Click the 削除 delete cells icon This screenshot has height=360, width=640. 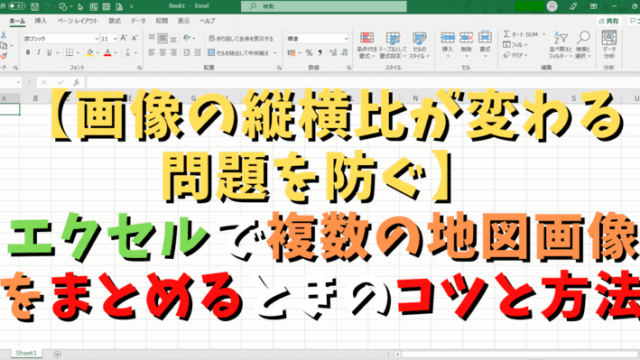(466, 38)
